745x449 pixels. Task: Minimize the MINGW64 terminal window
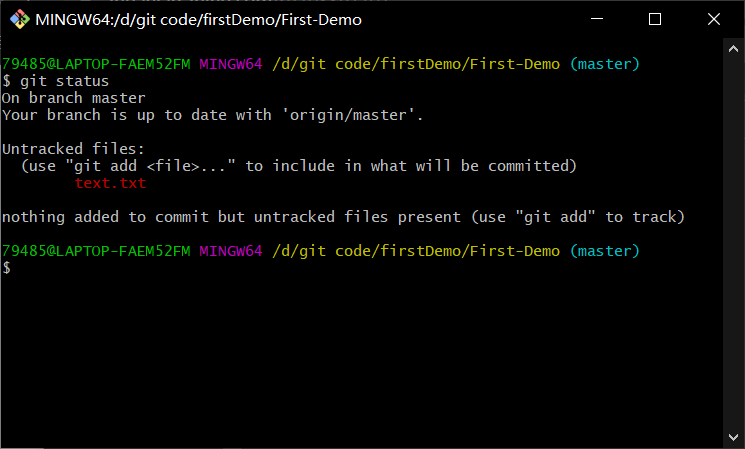tap(597, 19)
